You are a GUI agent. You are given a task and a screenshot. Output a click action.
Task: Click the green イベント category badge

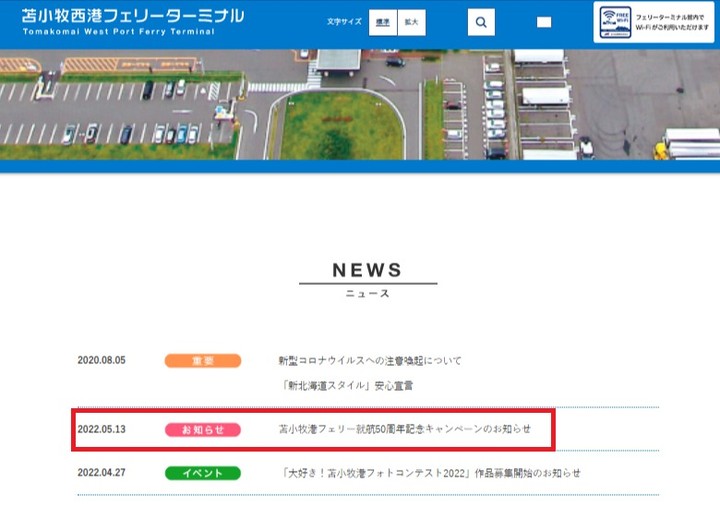[x=202, y=472]
